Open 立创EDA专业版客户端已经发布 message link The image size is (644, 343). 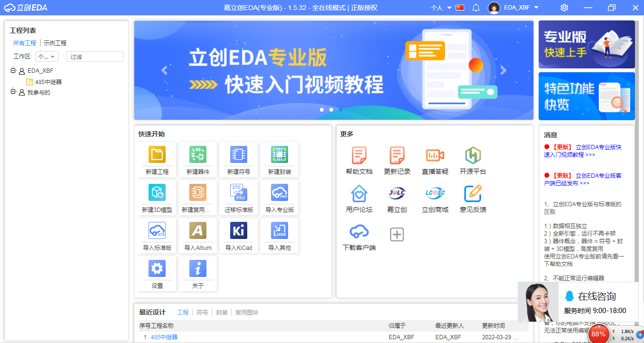(583, 179)
